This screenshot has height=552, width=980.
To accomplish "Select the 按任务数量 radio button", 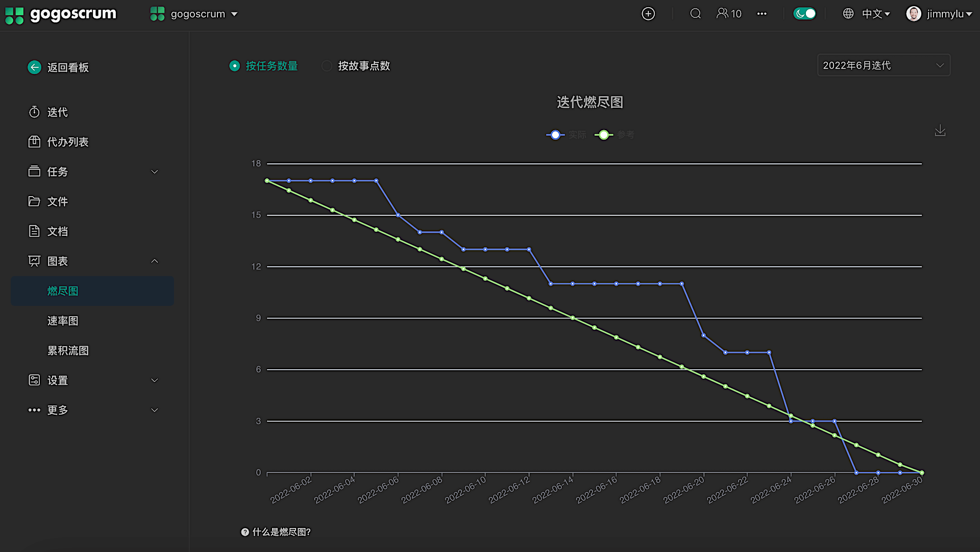I will click(x=234, y=66).
